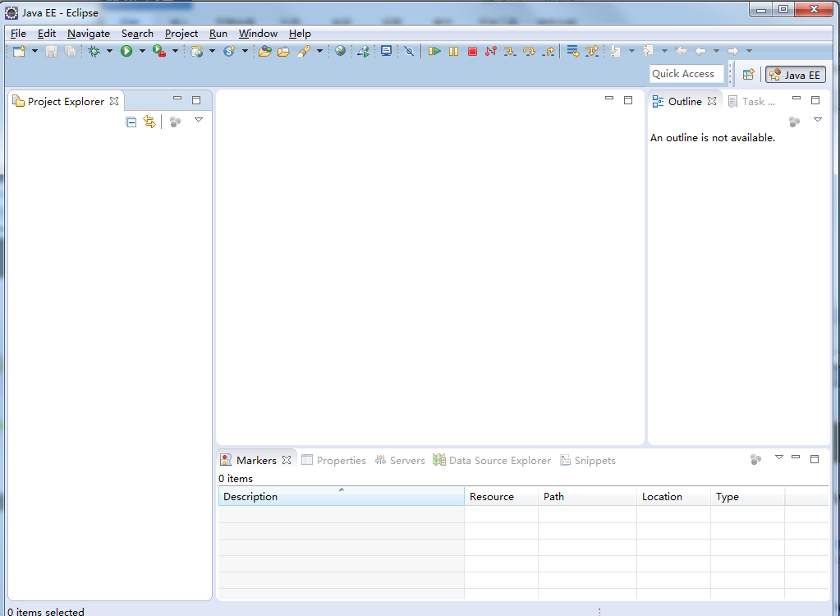Expand the New wizard dropdown arrow

(34, 51)
